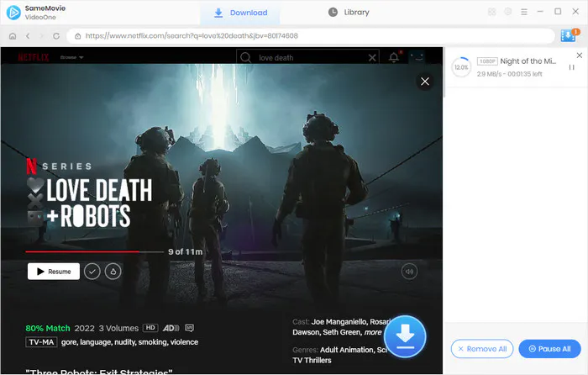Click the 'Night of the Mi..' title text
588x375 pixels.
point(528,61)
